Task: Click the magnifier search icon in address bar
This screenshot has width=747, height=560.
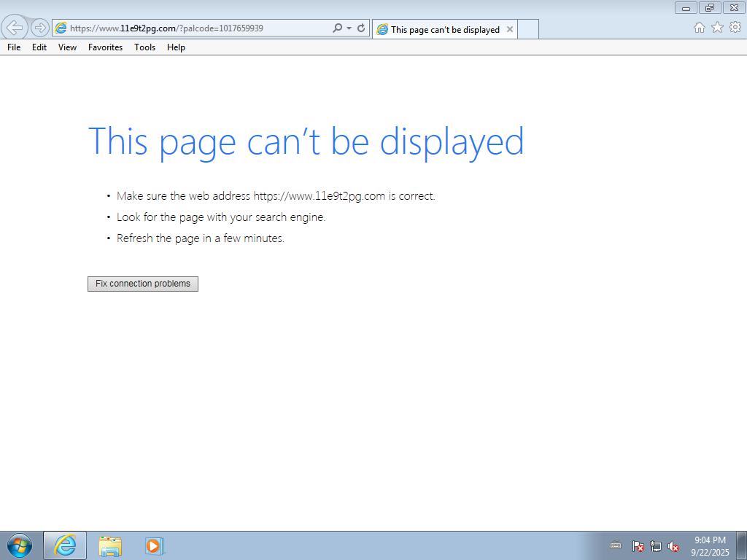Action: point(337,28)
